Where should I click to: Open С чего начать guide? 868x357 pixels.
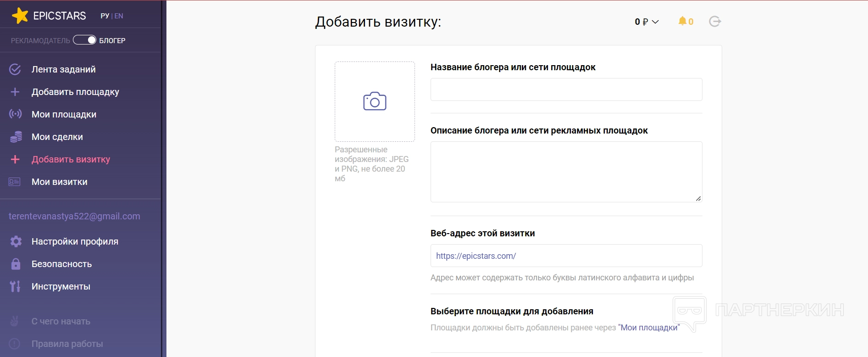[x=61, y=321]
